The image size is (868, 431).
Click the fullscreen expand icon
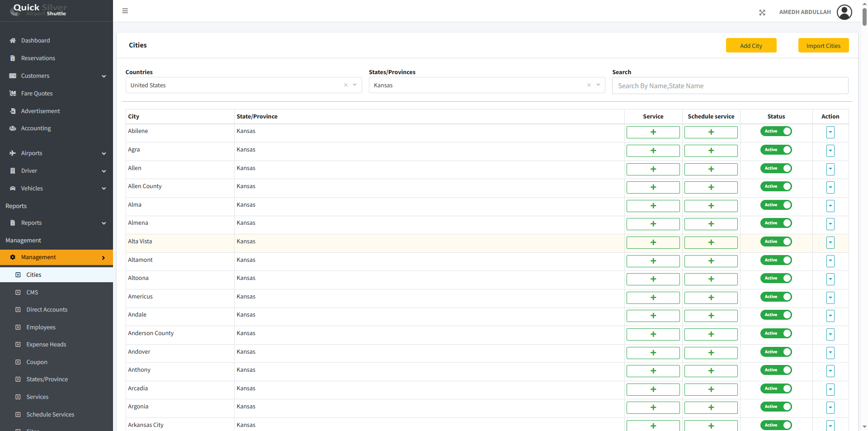[762, 13]
